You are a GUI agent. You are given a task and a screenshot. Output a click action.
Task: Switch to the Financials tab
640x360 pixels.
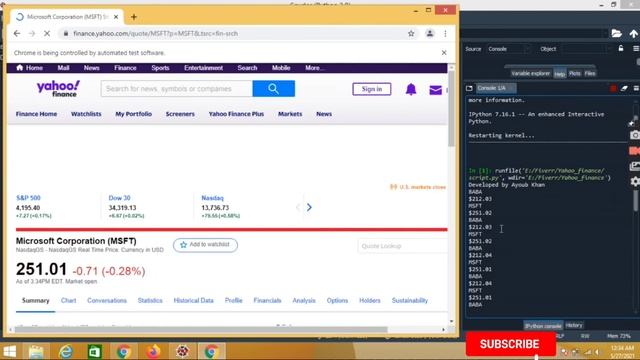267,300
